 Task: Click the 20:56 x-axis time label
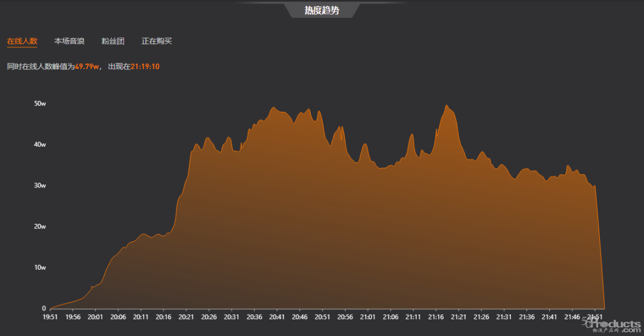(345, 317)
